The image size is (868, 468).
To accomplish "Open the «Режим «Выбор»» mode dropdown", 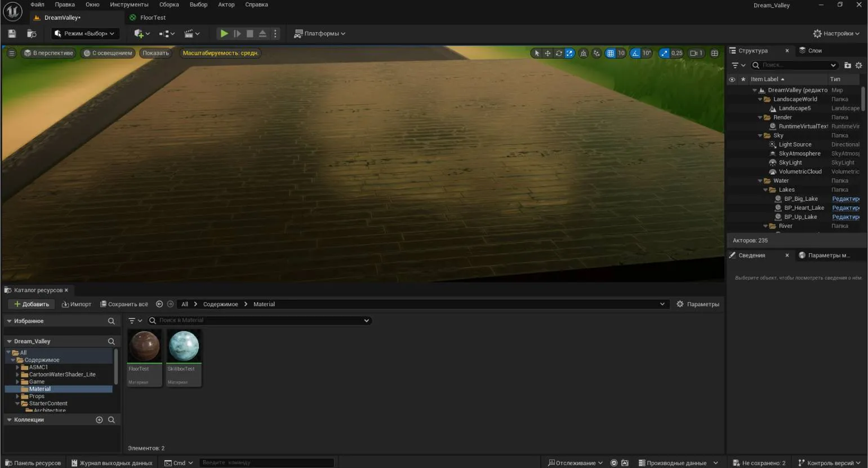I will (x=85, y=34).
